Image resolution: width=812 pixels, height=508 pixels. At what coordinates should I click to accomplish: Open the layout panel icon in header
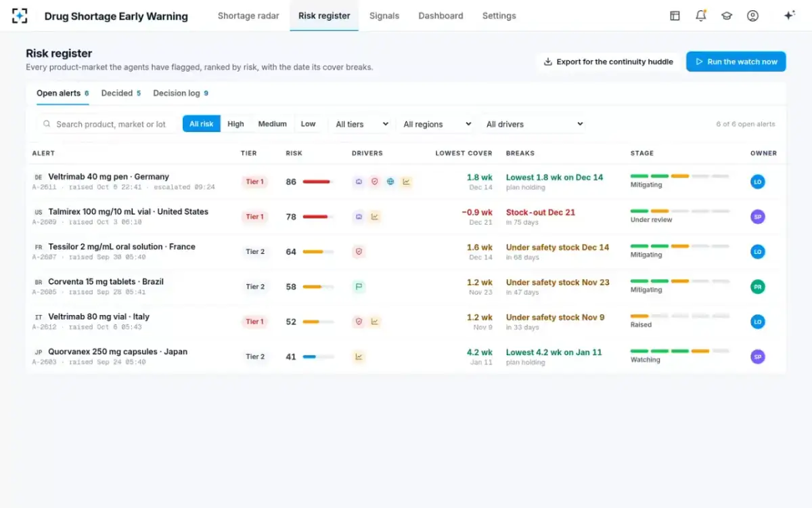[675, 16]
